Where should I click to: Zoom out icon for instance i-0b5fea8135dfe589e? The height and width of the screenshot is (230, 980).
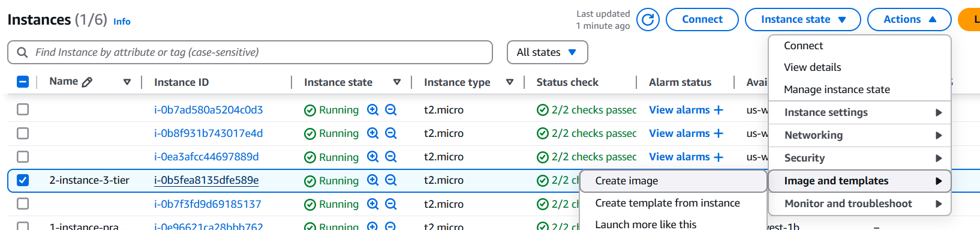pos(391,180)
